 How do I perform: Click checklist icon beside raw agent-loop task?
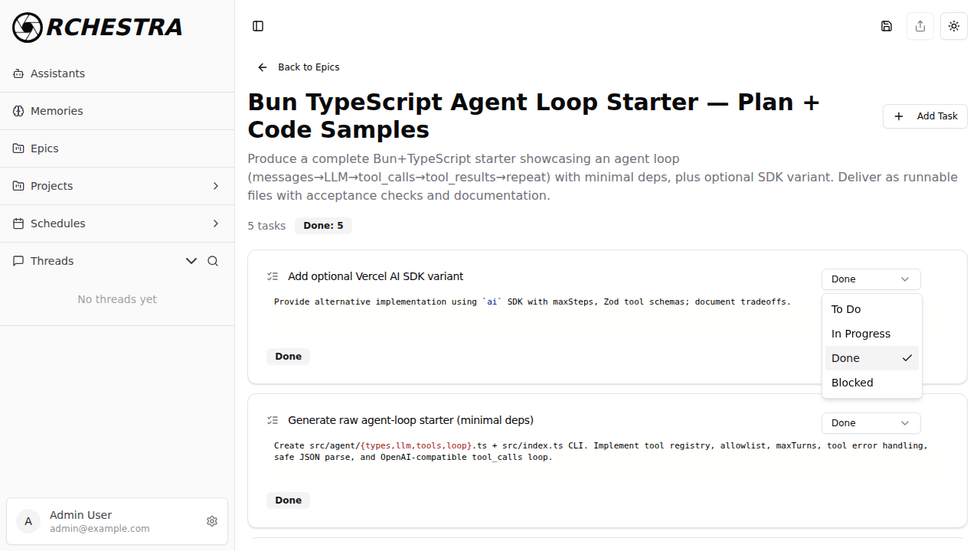(273, 420)
